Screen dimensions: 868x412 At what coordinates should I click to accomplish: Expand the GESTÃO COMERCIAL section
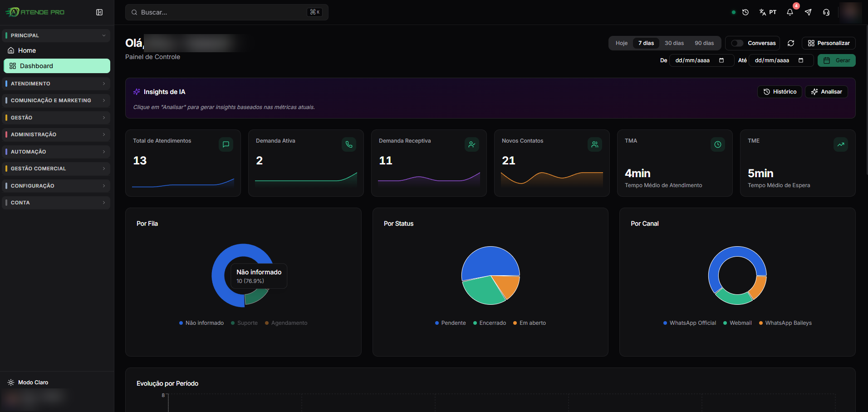(x=57, y=169)
